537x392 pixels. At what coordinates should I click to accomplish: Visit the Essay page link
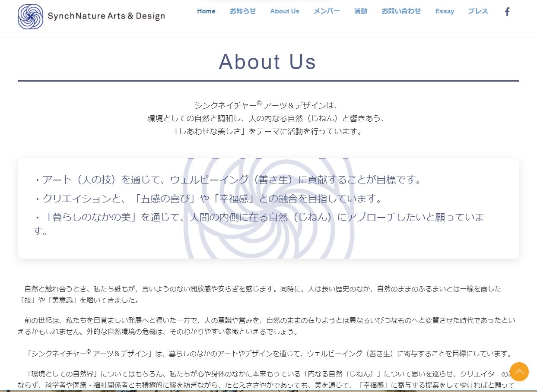[x=445, y=11]
